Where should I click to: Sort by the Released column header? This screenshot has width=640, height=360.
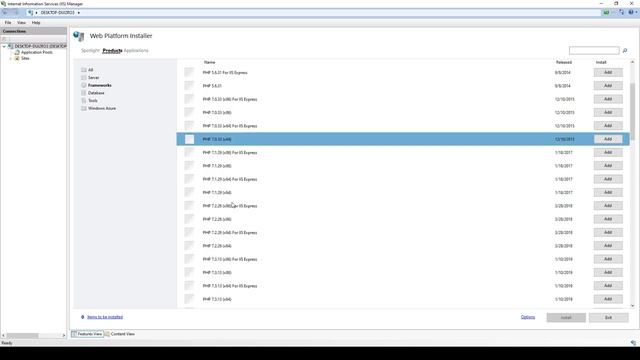(x=564, y=62)
